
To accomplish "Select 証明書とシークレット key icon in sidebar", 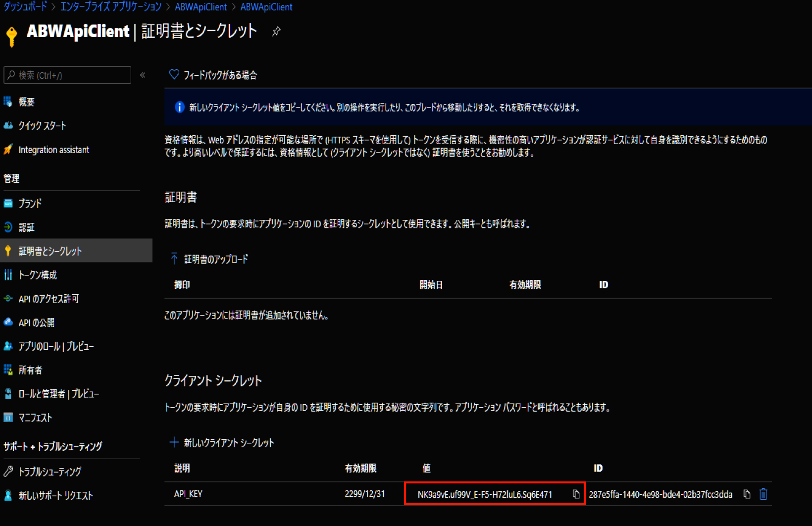I will tap(8, 251).
